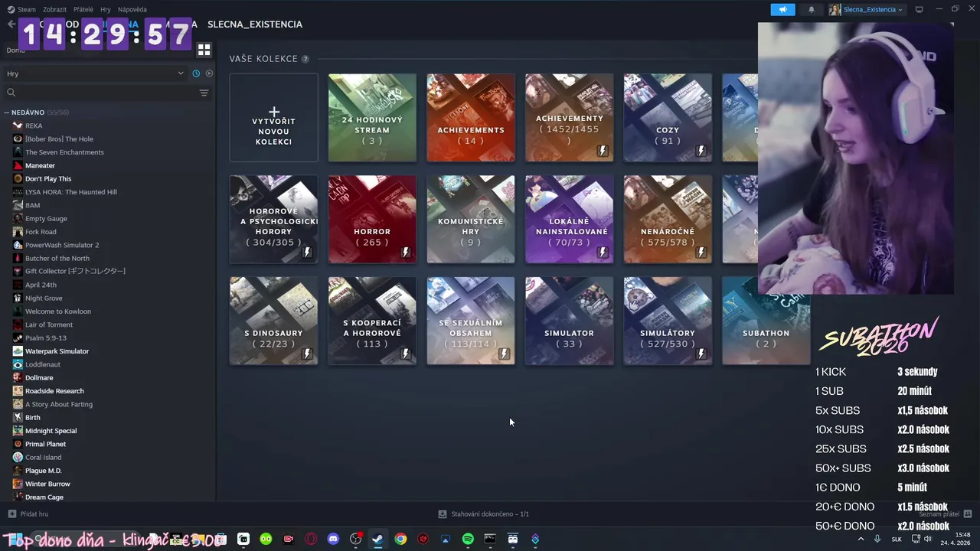980x551 pixels.
Task: Click the Maneater game icon in list
Action: (x=18, y=165)
